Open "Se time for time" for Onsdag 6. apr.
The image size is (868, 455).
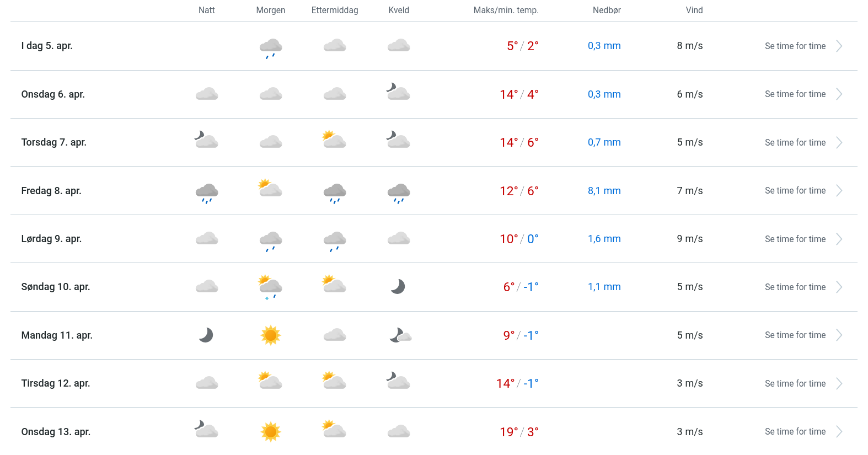[x=795, y=94]
